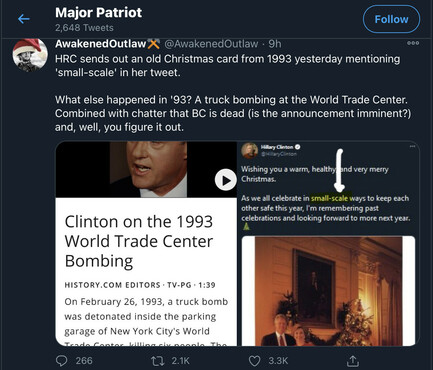Viewport: 433px width, 370px height.
Task: Open the Hillary Clinton tweet screenshot image
Action: click(x=328, y=243)
